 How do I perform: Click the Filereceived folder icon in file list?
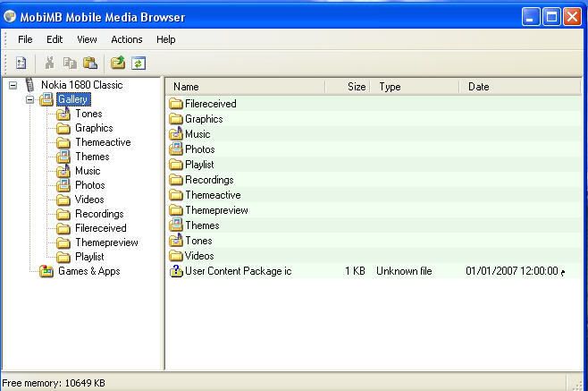(175, 104)
